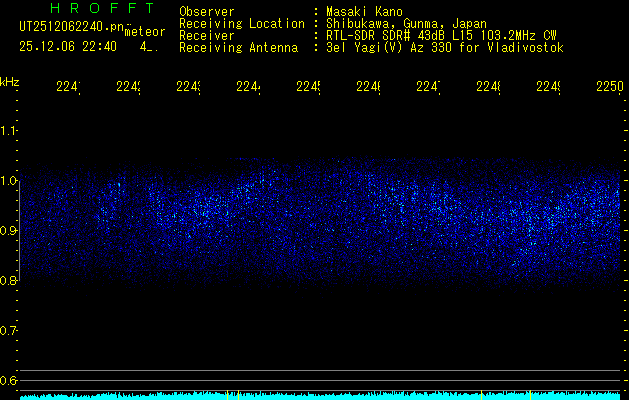
Task: Click the 'meteor' label near the filename
Action: [145, 32]
